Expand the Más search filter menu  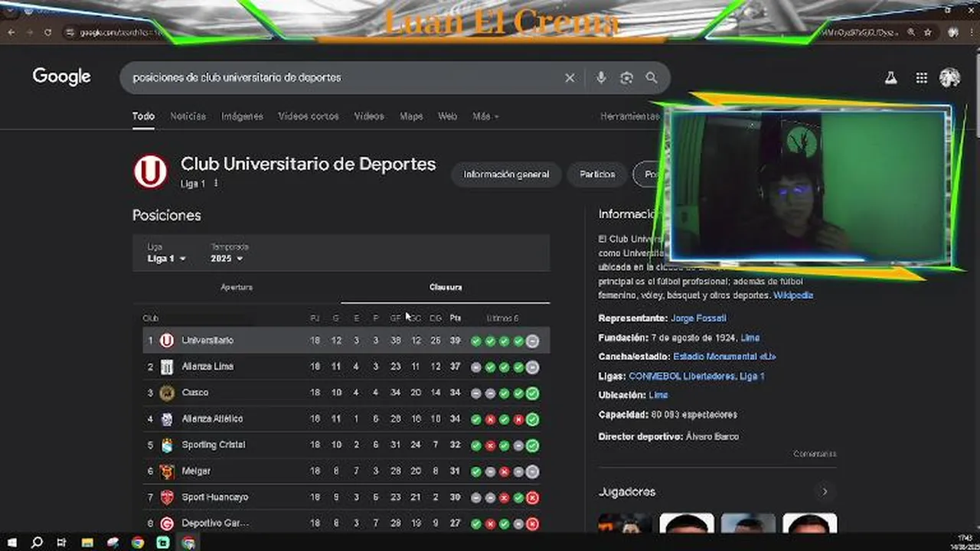coord(485,116)
